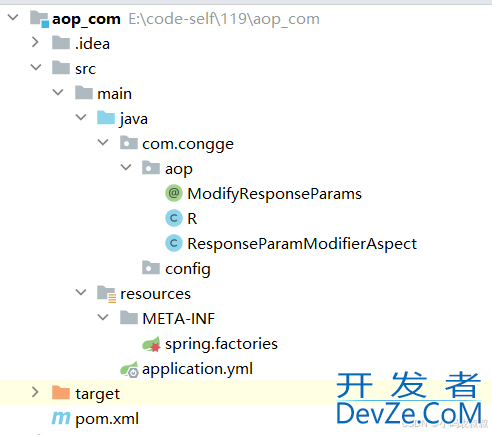Click the blue java source root icon

point(106,118)
